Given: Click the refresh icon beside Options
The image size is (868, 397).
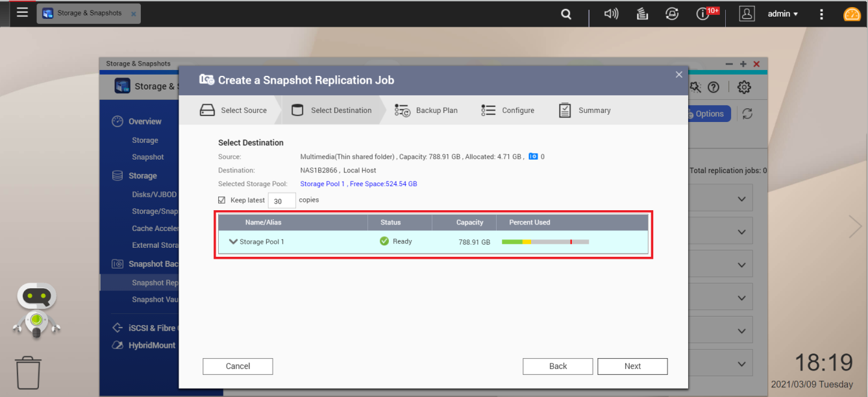Looking at the screenshot, I should [x=747, y=114].
